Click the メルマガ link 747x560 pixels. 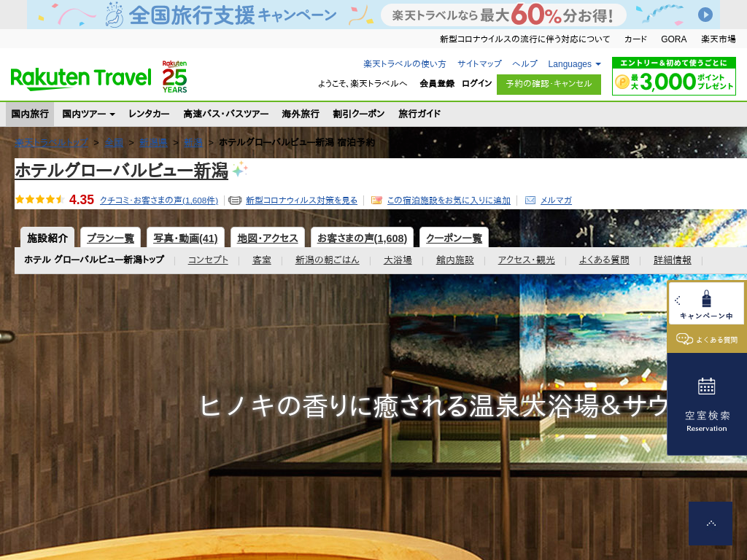(556, 201)
